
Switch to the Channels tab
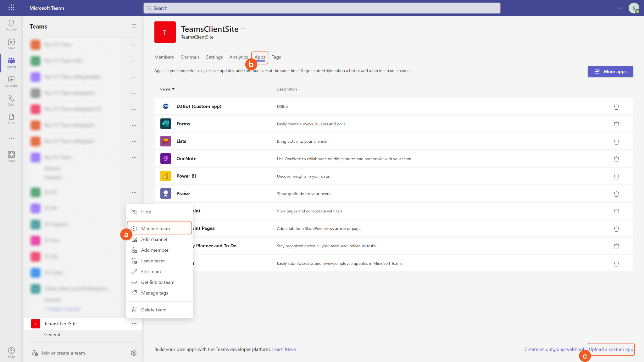(x=190, y=57)
